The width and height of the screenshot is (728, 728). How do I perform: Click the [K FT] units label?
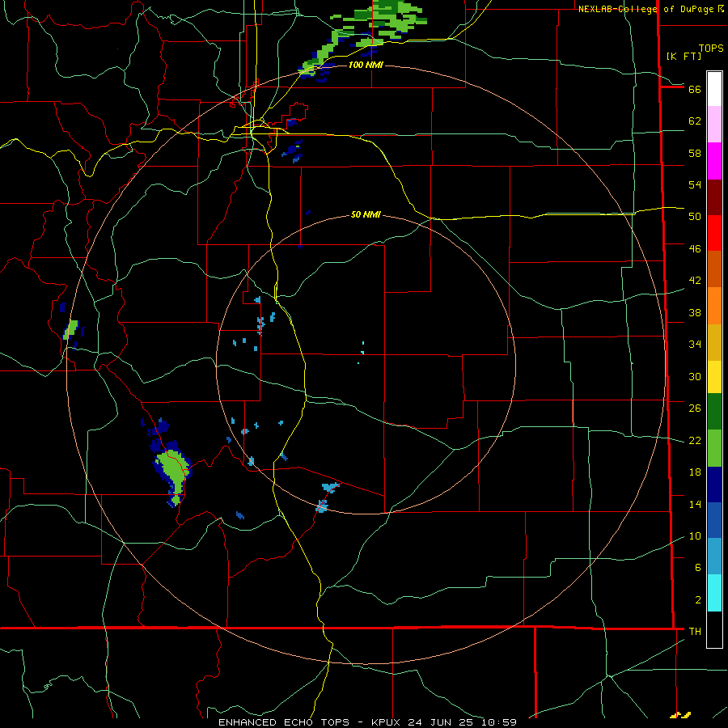click(x=684, y=56)
